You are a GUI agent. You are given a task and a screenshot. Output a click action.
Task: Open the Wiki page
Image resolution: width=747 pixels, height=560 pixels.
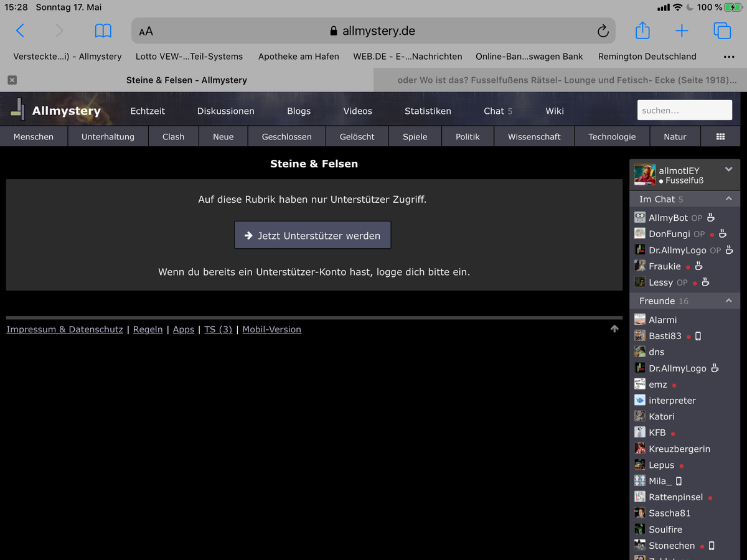555,111
